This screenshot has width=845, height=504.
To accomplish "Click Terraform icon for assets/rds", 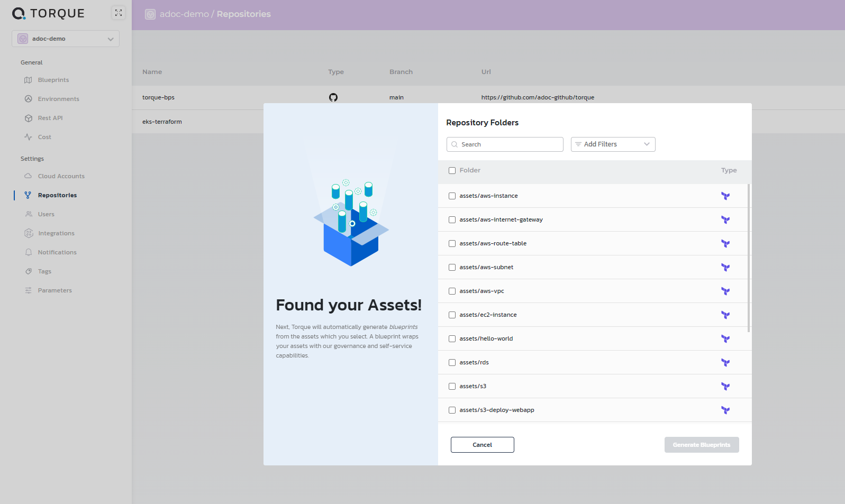I will 725,363.
